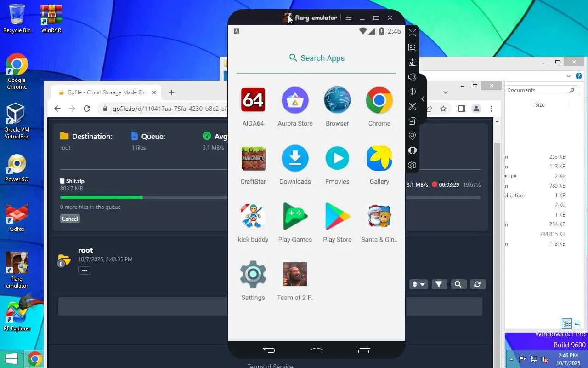Tap the Android home navigation button
This screenshot has height=368, width=588.
pyautogui.click(x=317, y=351)
